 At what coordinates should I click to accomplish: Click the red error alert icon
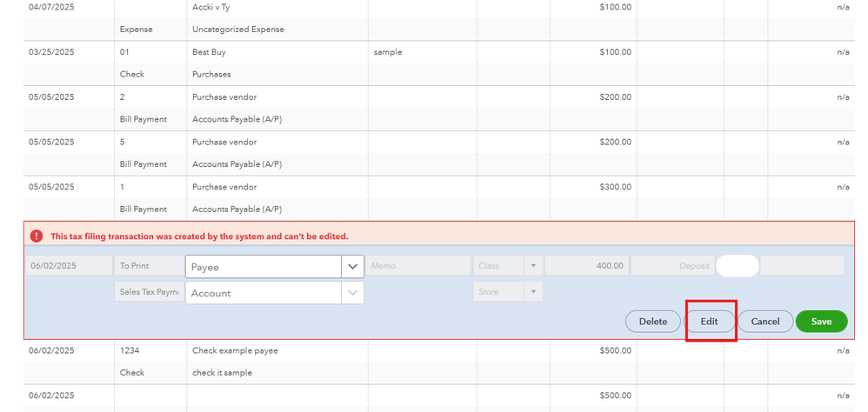pos(37,236)
